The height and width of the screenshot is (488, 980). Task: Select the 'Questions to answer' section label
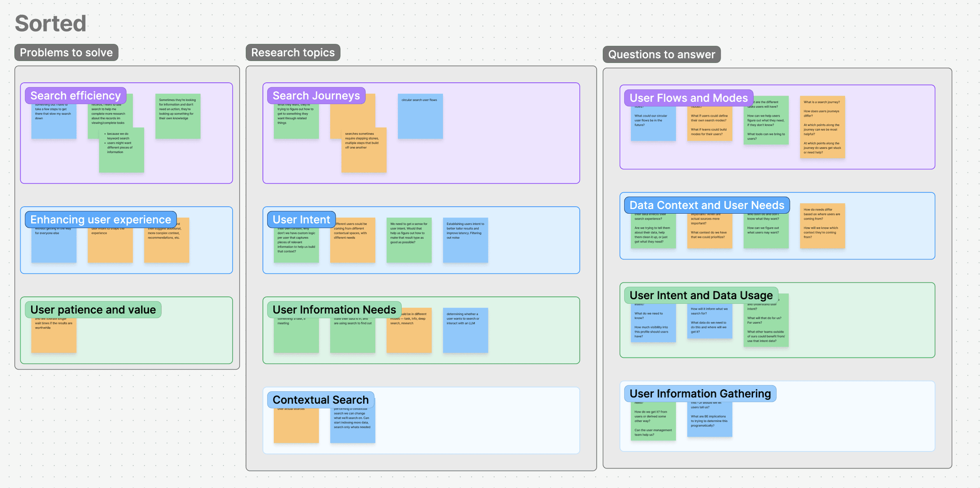pos(661,54)
